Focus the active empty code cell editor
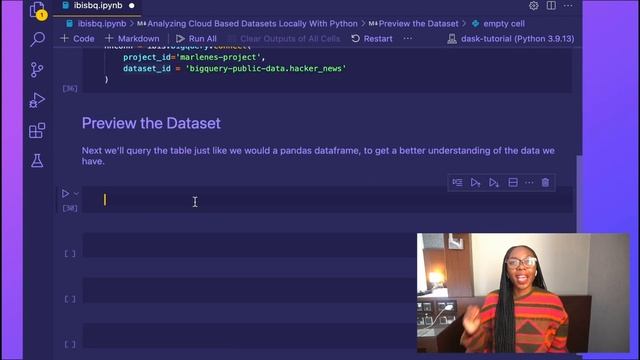The width and height of the screenshot is (640, 360). pyautogui.click(x=327, y=200)
